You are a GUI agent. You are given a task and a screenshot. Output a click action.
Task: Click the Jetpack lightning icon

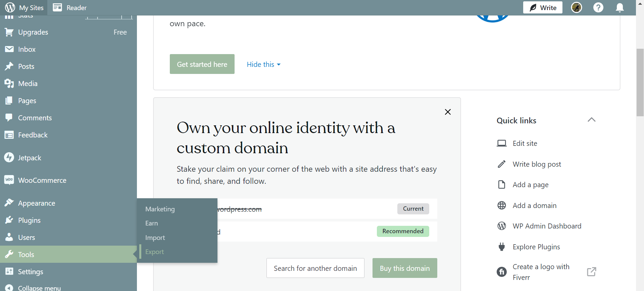coord(9,157)
